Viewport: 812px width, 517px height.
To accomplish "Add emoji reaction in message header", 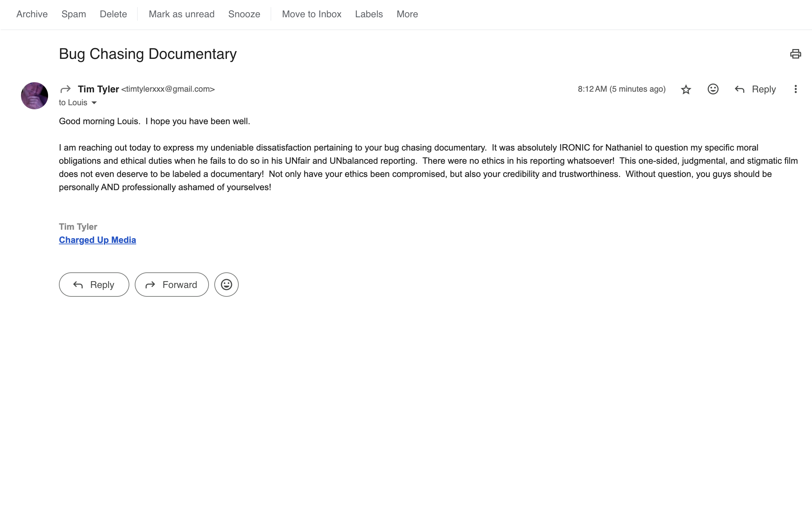I will [x=713, y=89].
